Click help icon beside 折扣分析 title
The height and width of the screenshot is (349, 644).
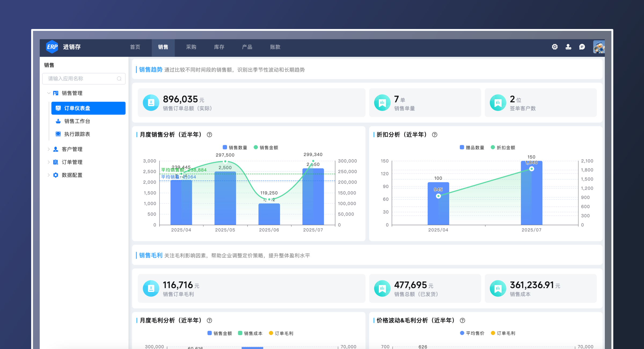(435, 135)
